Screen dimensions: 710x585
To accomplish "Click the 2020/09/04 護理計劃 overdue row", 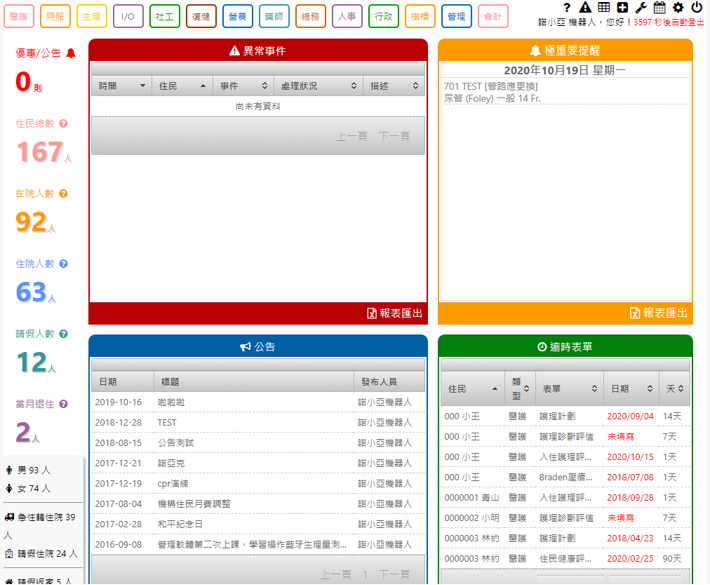I will click(x=565, y=416).
